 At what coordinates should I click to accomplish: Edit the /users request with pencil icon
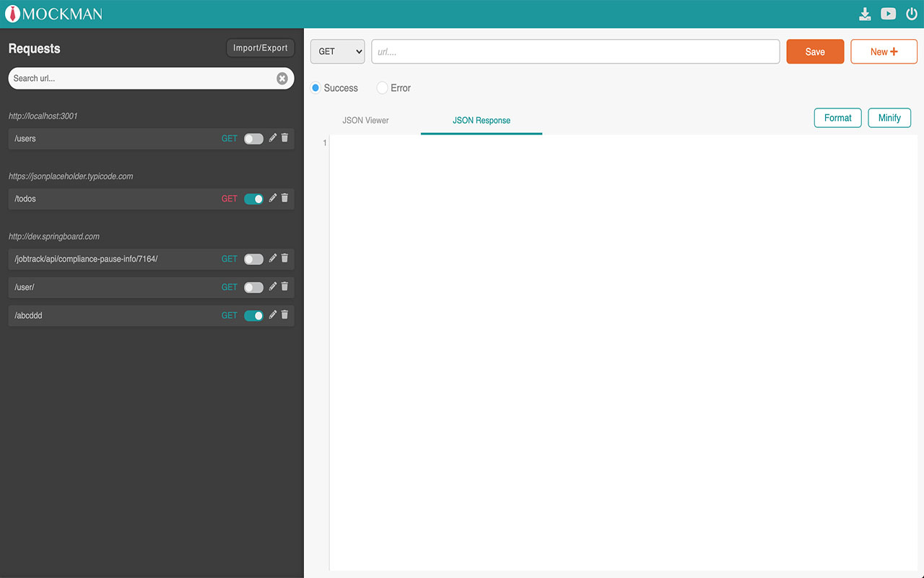click(x=273, y=138)
